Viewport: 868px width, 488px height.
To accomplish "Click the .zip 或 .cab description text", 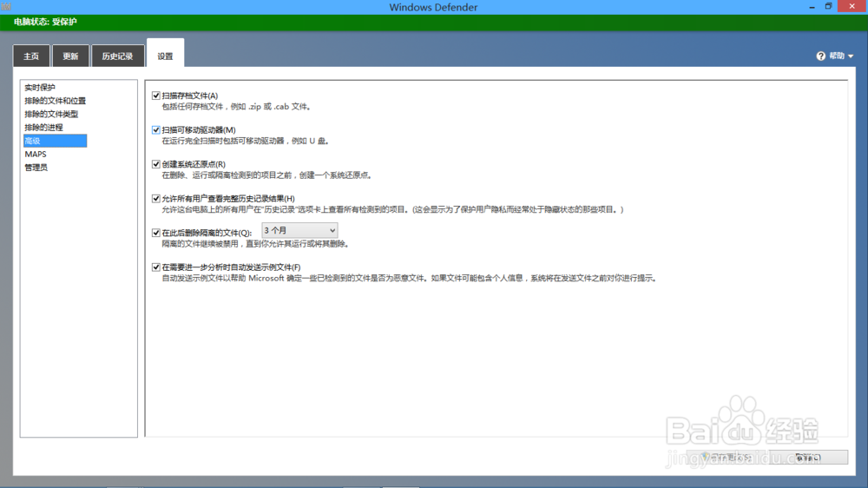I will (x=236, y=107).
